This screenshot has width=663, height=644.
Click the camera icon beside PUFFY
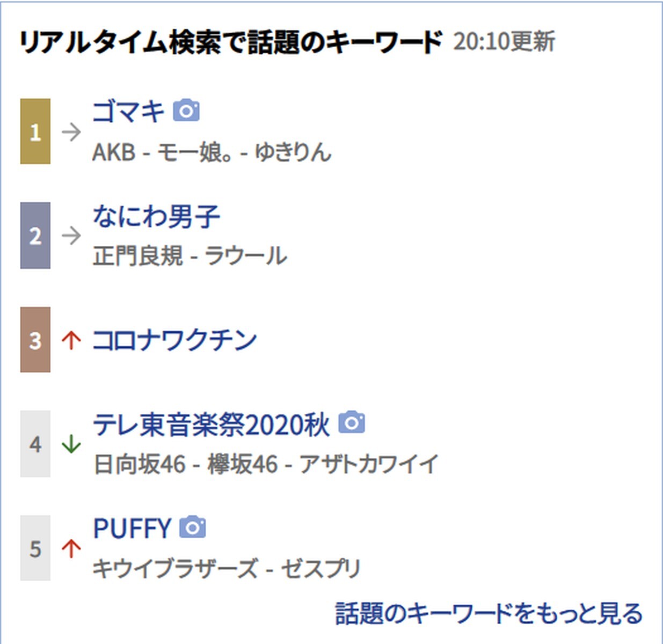pos(192,527)
